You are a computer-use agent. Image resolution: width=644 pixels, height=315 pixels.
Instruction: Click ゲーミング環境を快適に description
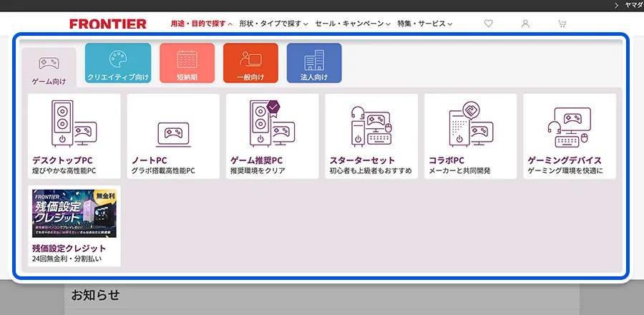coord(565,171)
